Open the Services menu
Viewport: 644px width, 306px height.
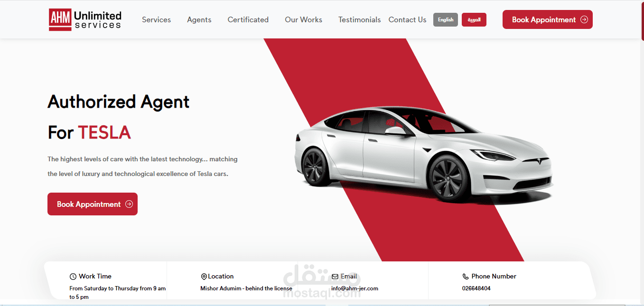[156, 19]
